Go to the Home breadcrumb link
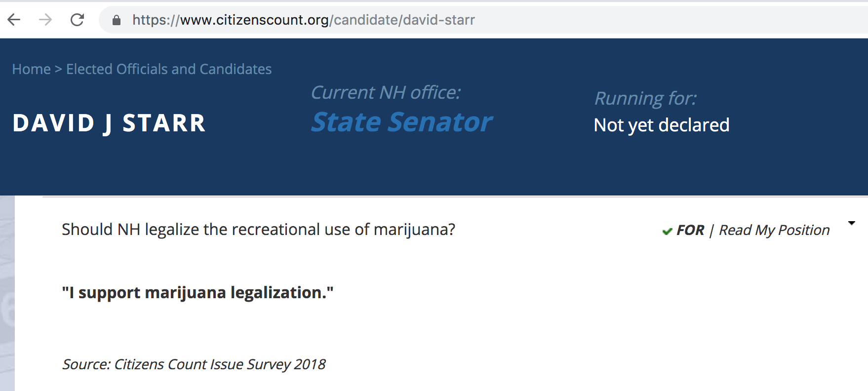The width and height of the screenshot is (868, 391). click(31, 69)
